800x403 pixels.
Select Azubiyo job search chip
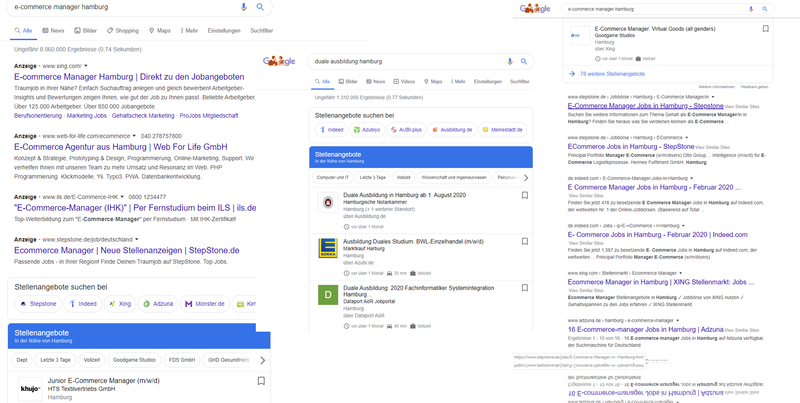click(x=367, y=130)
